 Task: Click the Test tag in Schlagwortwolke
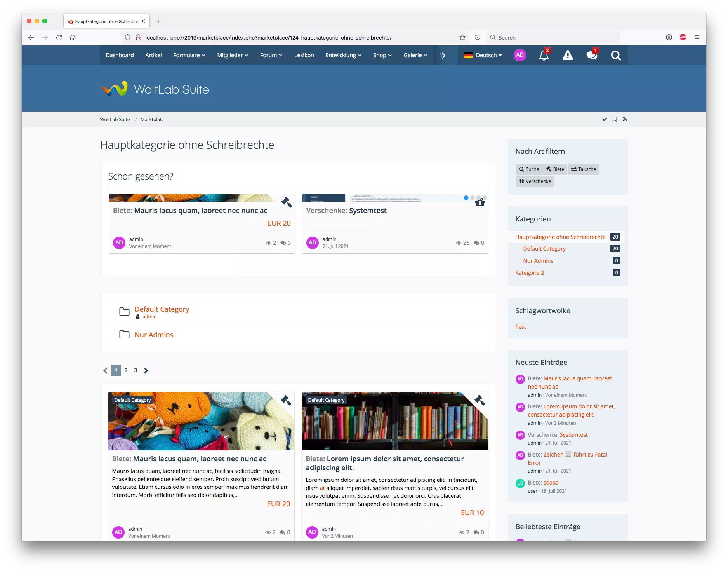tap(520, 327)
